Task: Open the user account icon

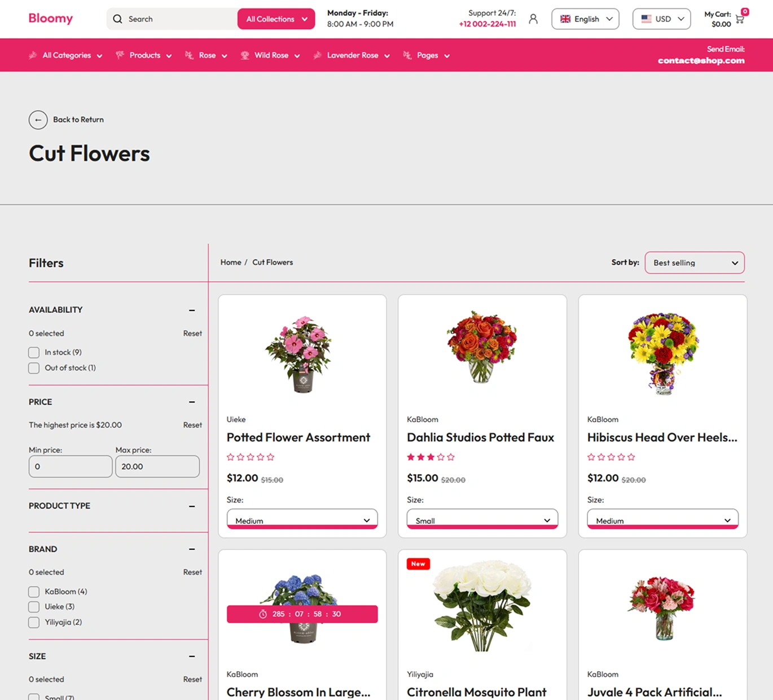Action: [533, 19]
